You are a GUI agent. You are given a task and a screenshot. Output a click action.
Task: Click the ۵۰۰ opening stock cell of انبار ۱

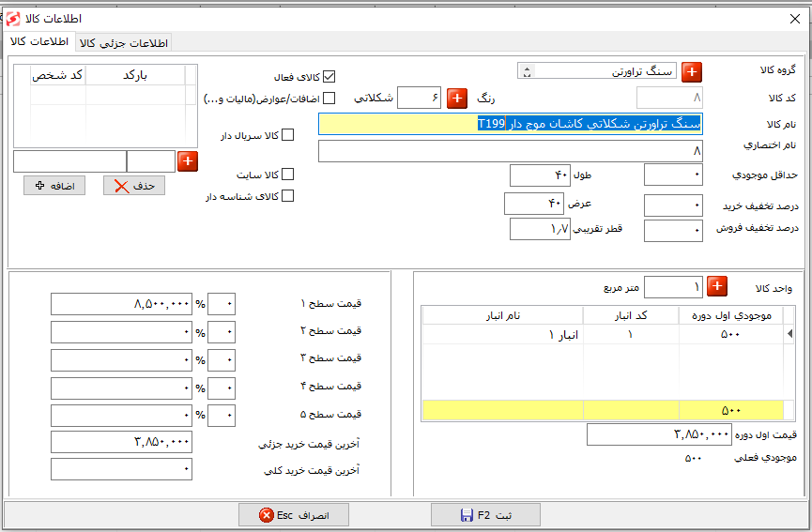(x=731, y=335)
